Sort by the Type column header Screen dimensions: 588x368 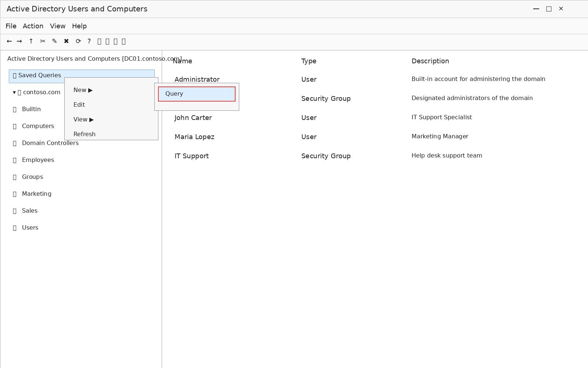(309, 61)
